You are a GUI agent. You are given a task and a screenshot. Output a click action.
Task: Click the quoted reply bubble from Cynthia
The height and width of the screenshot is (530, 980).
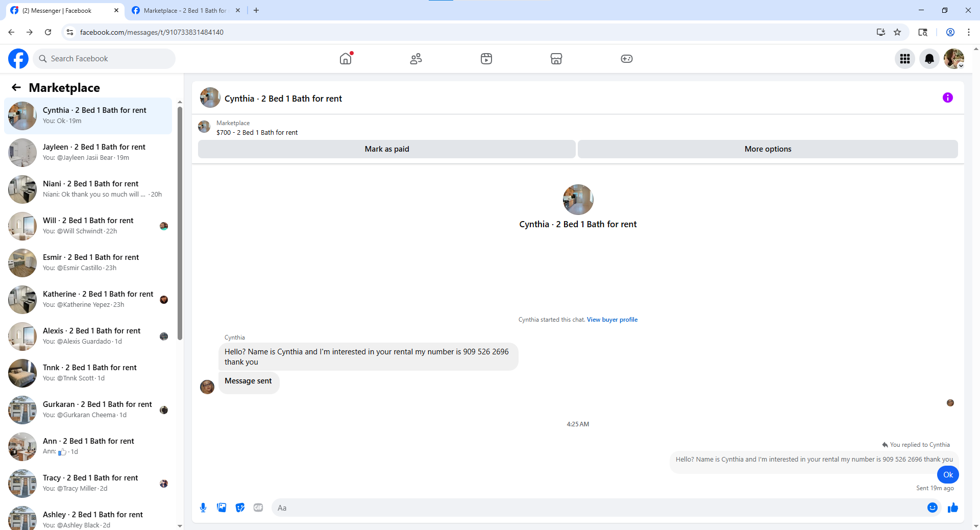coord(814,460)
